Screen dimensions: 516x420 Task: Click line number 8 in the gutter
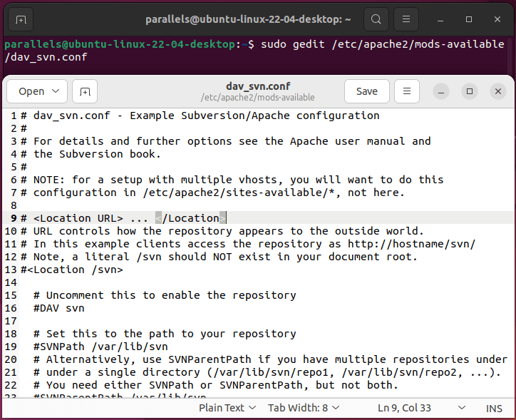point(14,205)
